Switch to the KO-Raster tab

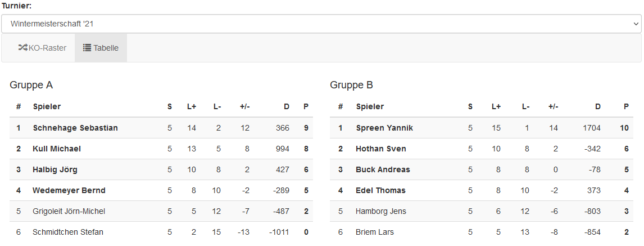tap(42, 48)
